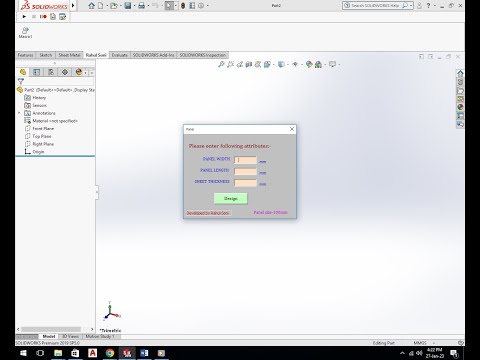Open the SOLIDWORKS Home (Welcome) icon

(91, 6)
